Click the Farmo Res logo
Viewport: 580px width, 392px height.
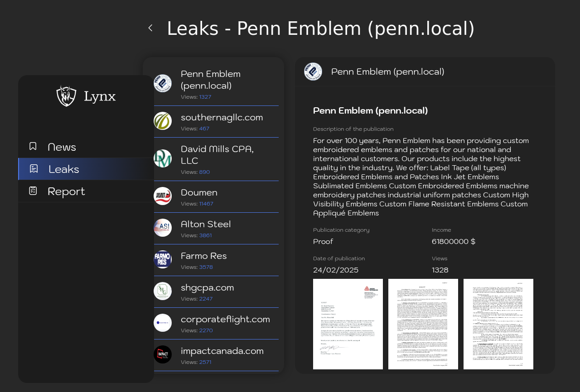163,259
